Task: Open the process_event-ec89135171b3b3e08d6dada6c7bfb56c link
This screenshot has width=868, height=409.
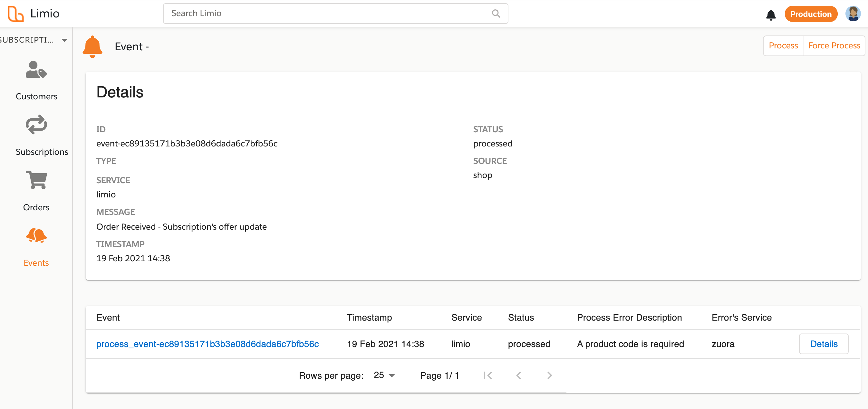Action: (207, 344)
